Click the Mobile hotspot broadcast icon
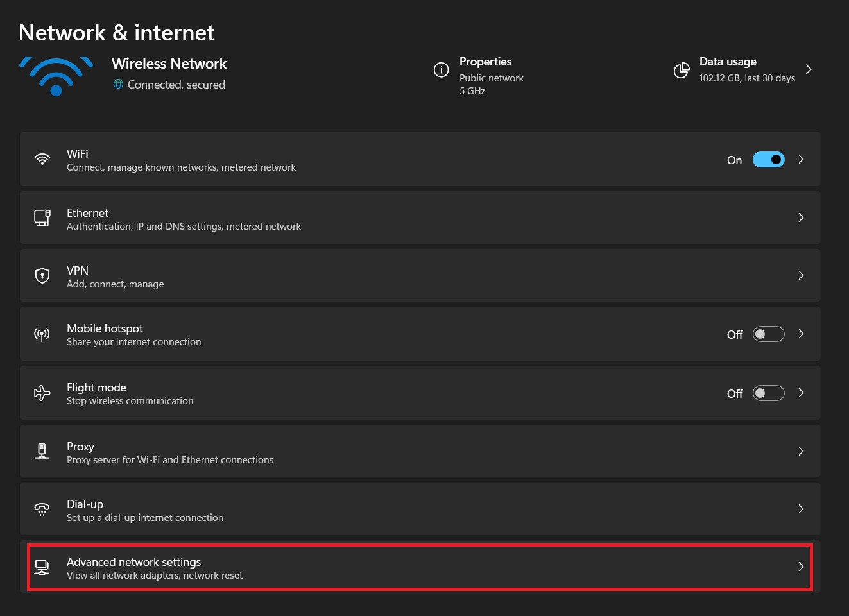849x616 pixels. [42, 334]
